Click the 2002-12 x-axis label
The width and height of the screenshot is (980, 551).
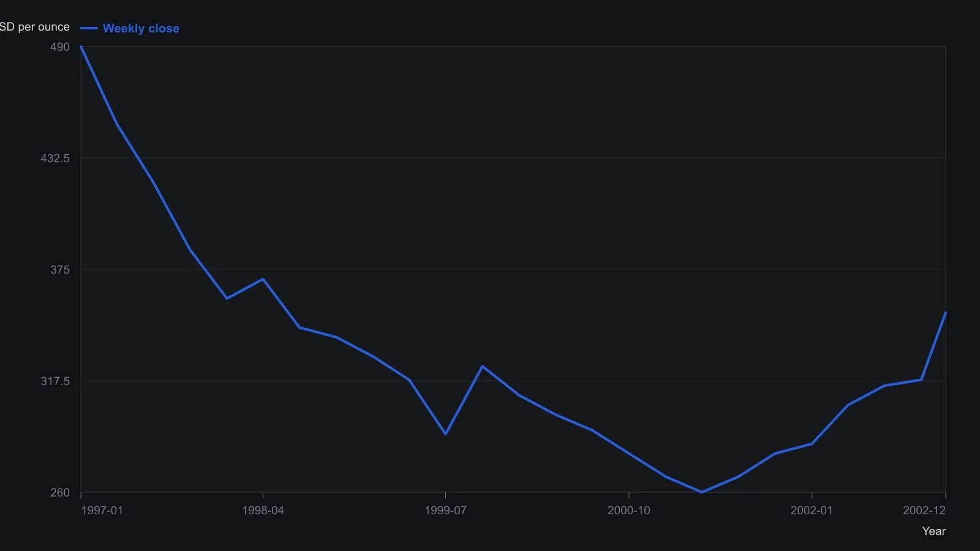tap(924, 511)
